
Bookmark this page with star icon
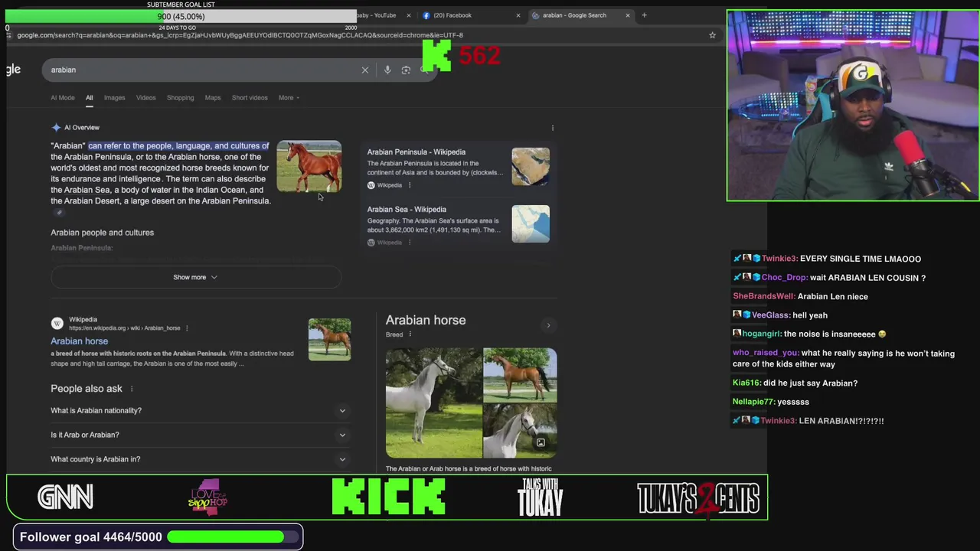click(x=712, y=35)
